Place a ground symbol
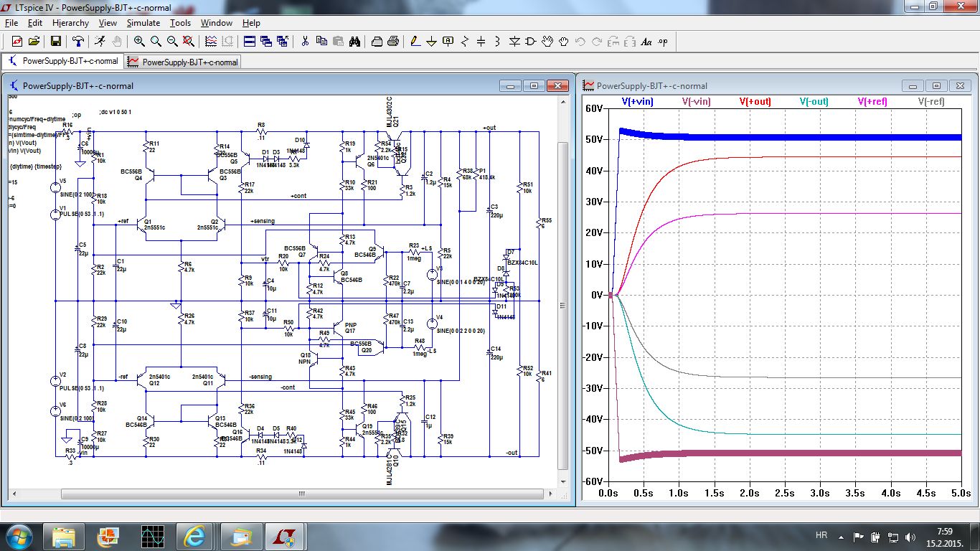The image size is (980, 551). 432,42
